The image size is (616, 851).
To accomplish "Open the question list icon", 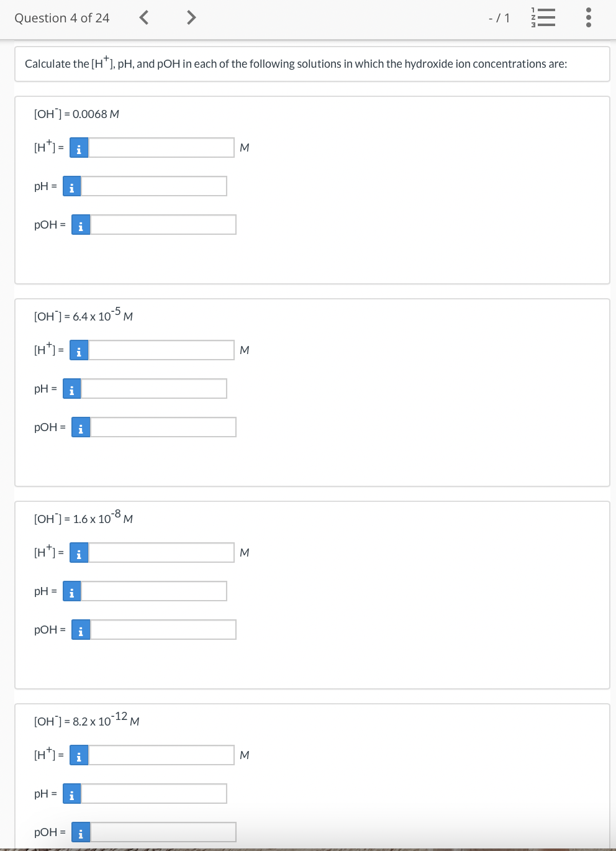I will point(543,18).
